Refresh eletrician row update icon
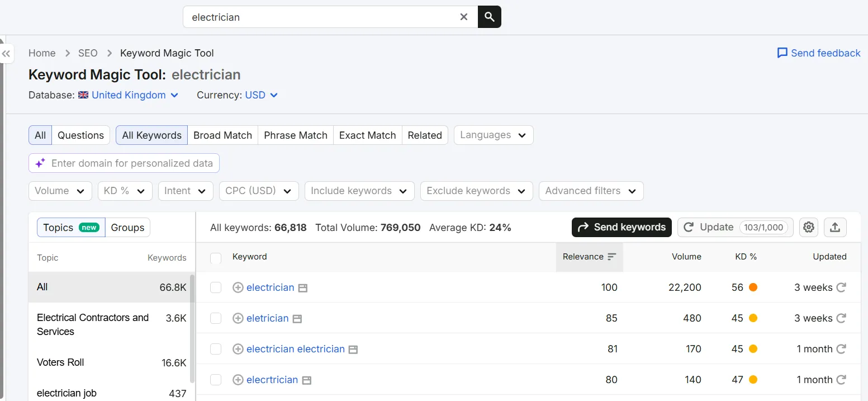Viewport: 868px width, 401px height. pyautogui.click(x=841, y=318)
